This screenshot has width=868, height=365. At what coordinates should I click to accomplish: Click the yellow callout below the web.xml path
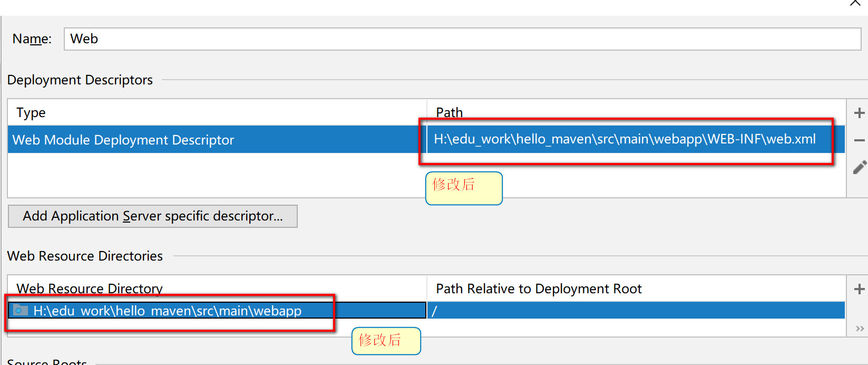464,188
